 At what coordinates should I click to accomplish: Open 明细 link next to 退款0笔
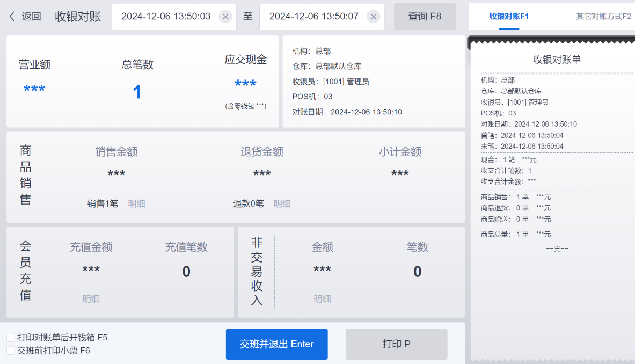[x=282, y=203]
